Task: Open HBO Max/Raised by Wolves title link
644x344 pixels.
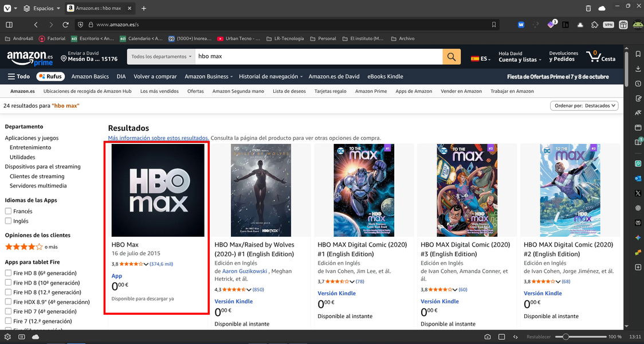Action: pos(254,249)
